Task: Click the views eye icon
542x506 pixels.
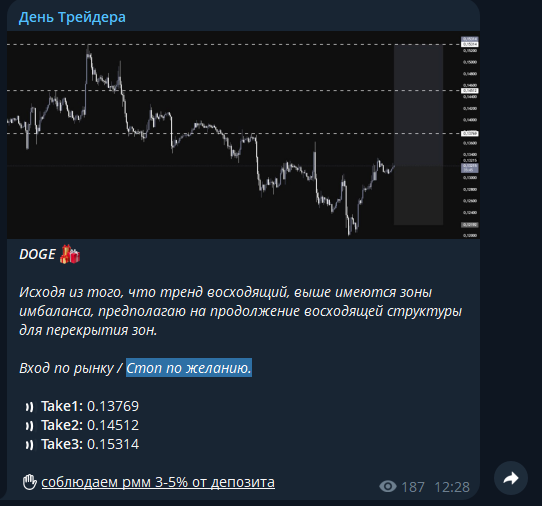Action: (x=388, y=487)
